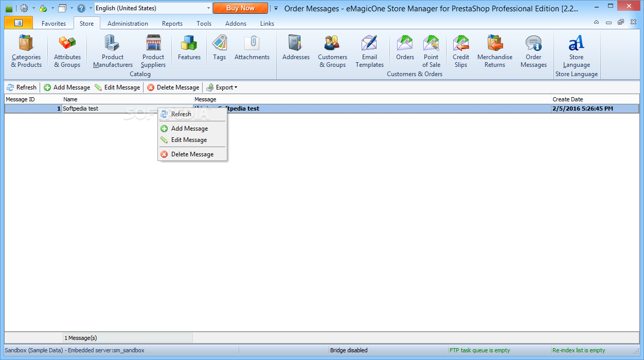Open Product Suppliers
The height and width of the screenshot is (360, 644).
pyautogui.click(x=153, y=51)
